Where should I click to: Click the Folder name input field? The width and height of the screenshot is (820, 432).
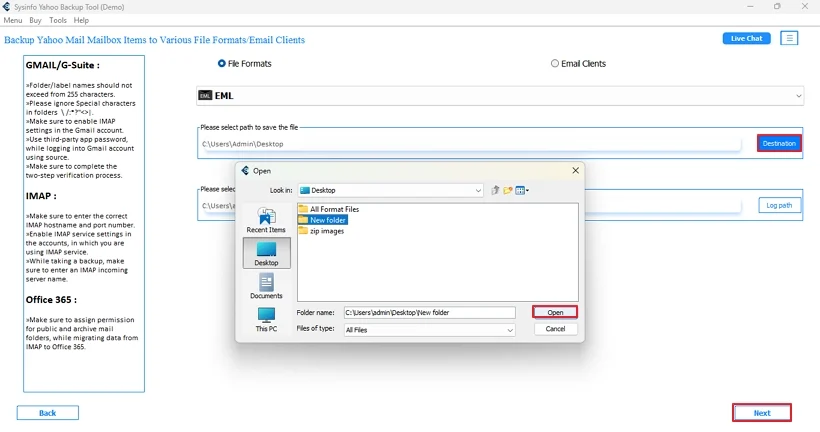click(x=429, y=312)
